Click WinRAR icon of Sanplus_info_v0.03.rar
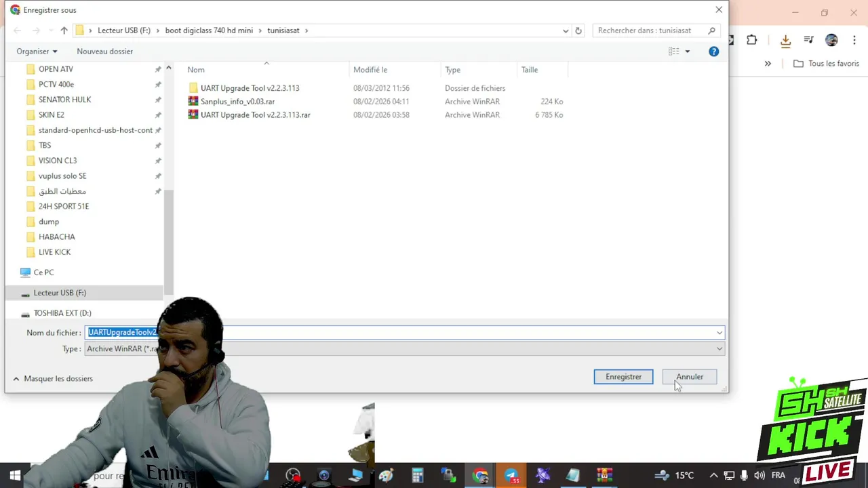This screenshot has height=488, width=868. click(x=193, y=102)
